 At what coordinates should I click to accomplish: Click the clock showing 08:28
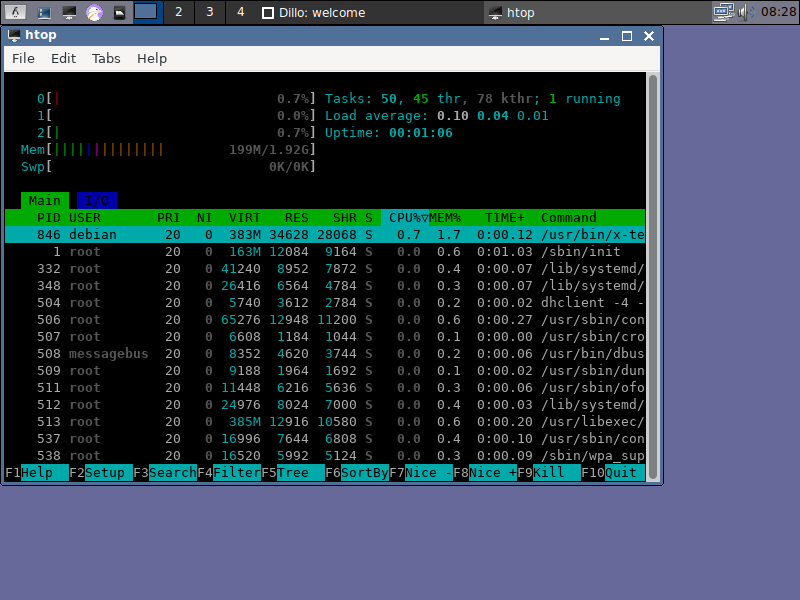pyautogui.click(x=778, y=12)
